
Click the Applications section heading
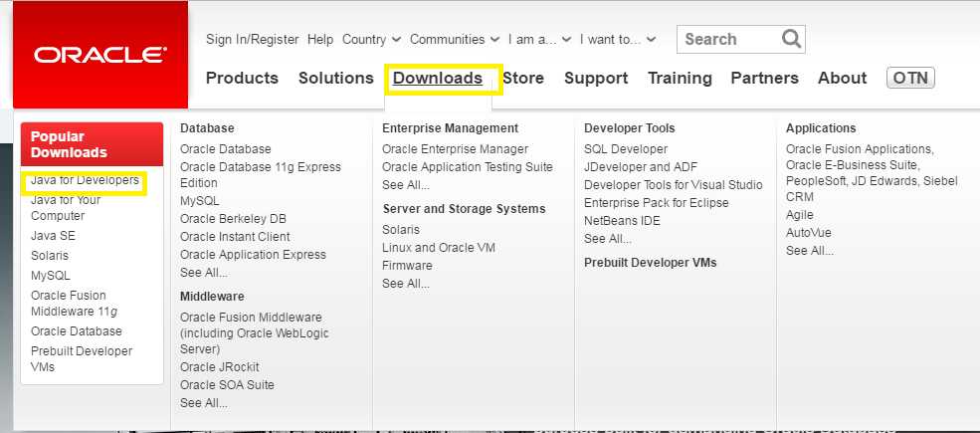821,128
